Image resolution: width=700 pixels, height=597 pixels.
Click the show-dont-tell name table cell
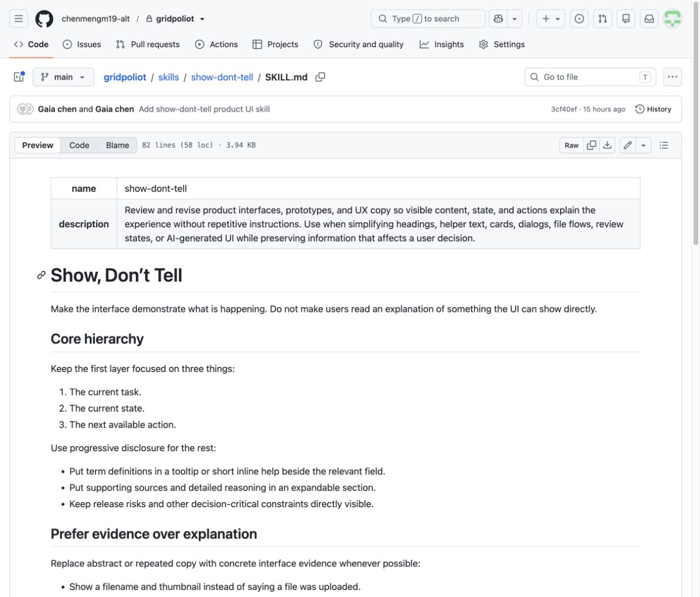[x=378, y=188]
